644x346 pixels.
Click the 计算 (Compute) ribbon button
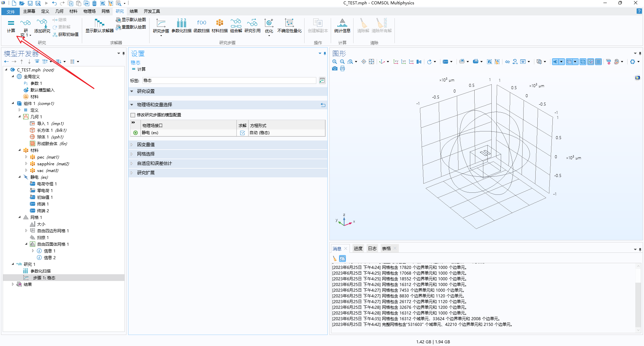(11, 26)
